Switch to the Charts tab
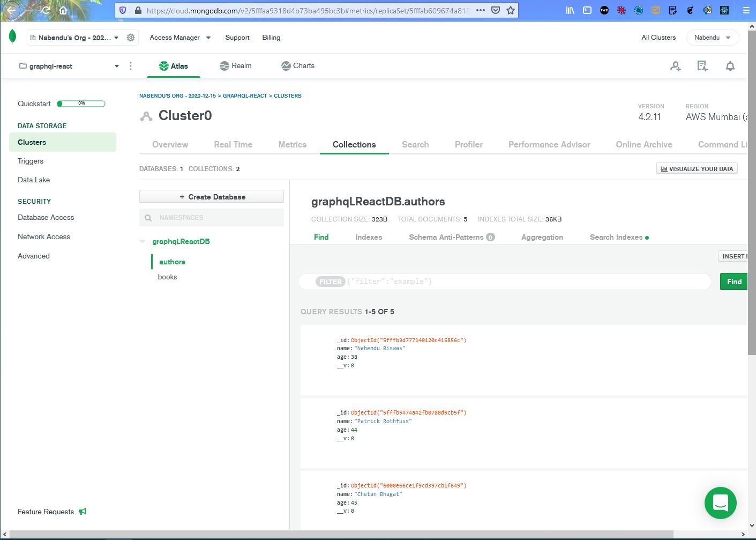This screenshot has height=540, width=756. click(298, 66)
